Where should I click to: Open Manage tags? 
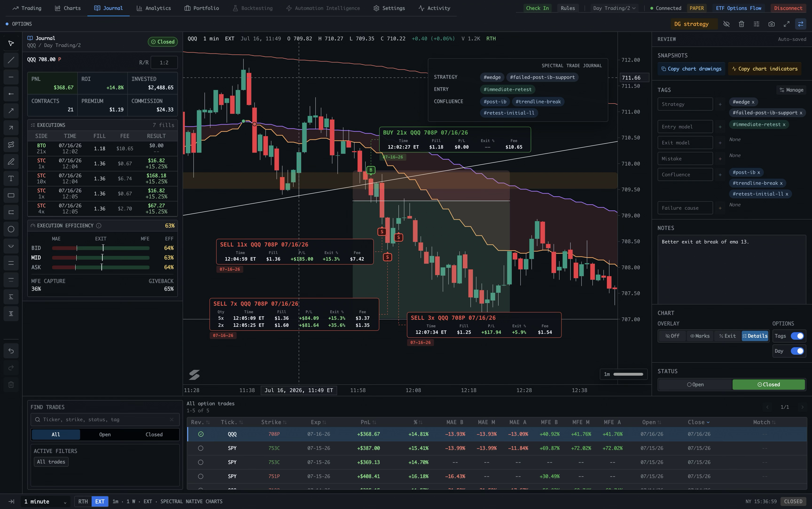[792, 90]
